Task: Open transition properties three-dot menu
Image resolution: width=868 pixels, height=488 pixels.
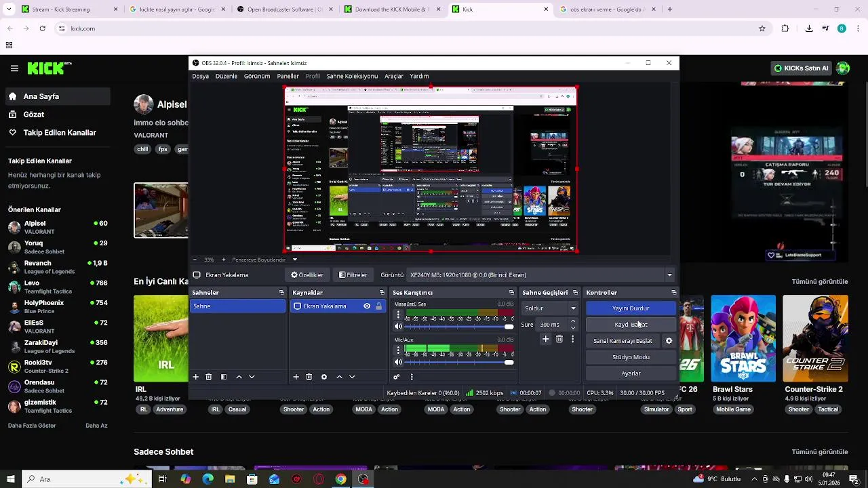Action: point(572,339)
